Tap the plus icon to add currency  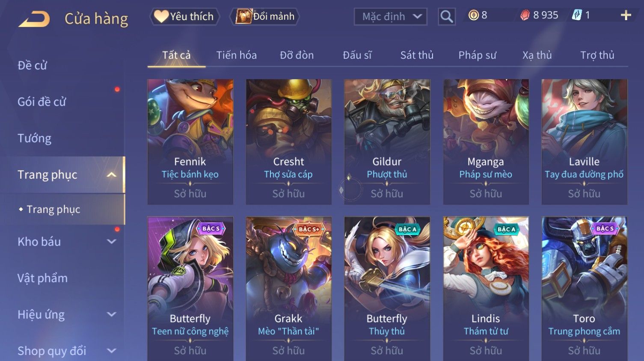(626, 15)
